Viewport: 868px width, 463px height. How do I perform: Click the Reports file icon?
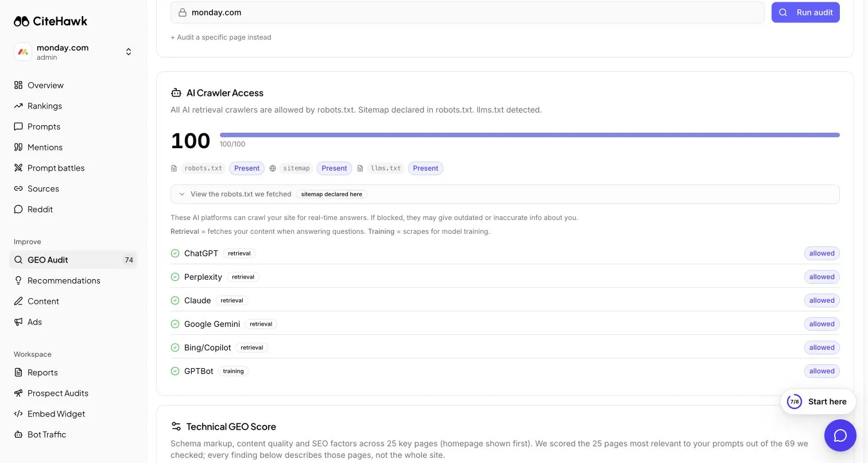[x=18, y=372]
